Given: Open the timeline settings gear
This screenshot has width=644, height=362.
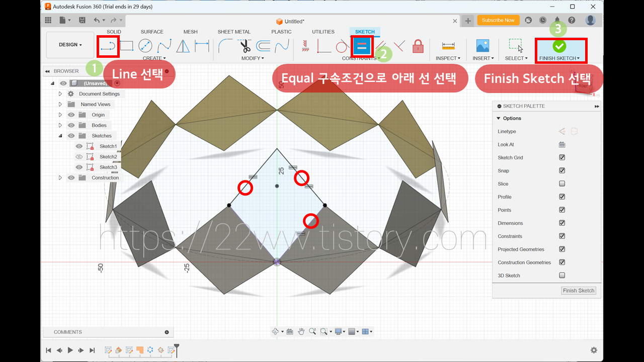Looking at the screenshot, I should [594, 350].
